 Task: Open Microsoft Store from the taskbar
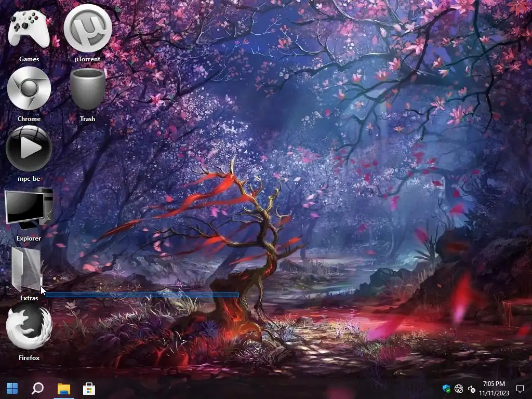click(89, 389)
